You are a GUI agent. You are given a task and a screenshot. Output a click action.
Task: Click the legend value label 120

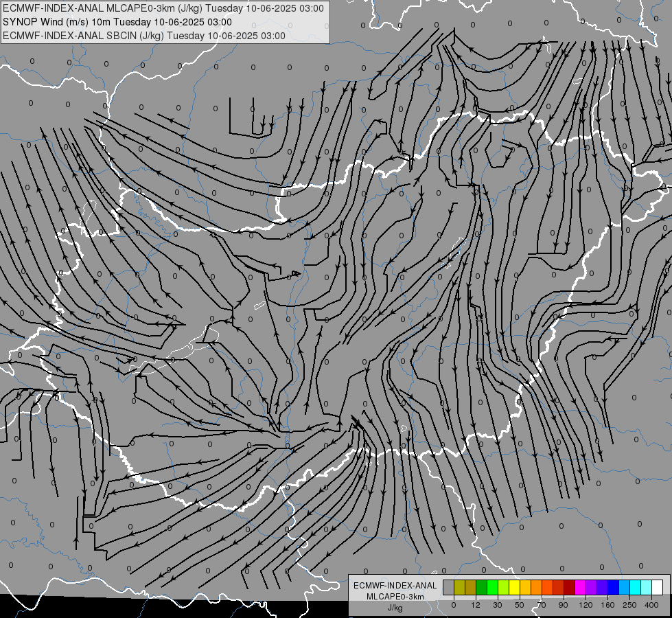tap(586, 605)
